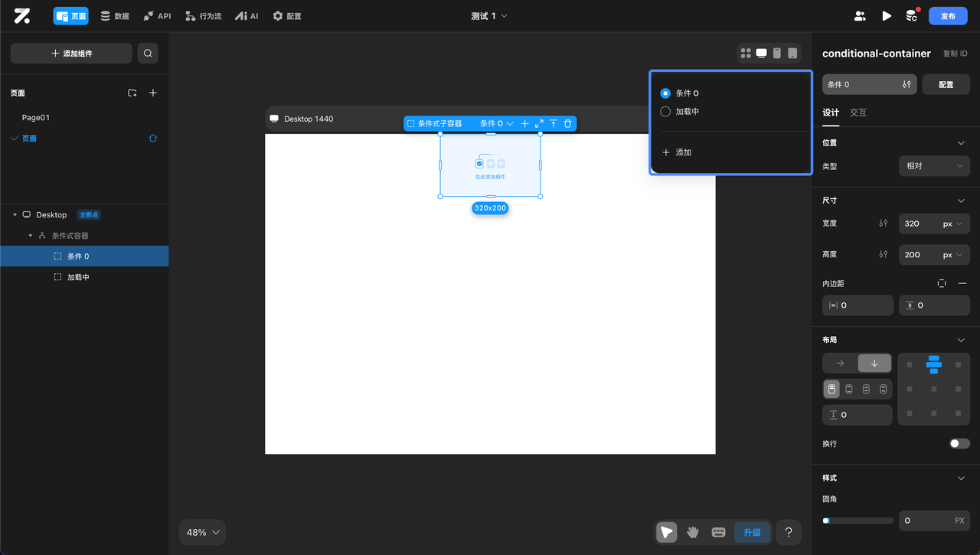Click the 圆角 radius slider handle
The width and height of the screenshot is (980, 555).
click(x=826, y=521)
